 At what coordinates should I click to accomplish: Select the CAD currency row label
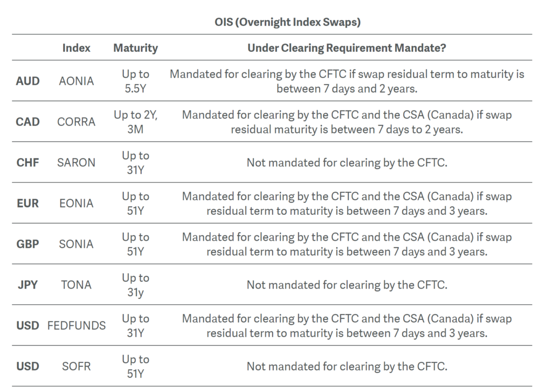coord(28,122)
